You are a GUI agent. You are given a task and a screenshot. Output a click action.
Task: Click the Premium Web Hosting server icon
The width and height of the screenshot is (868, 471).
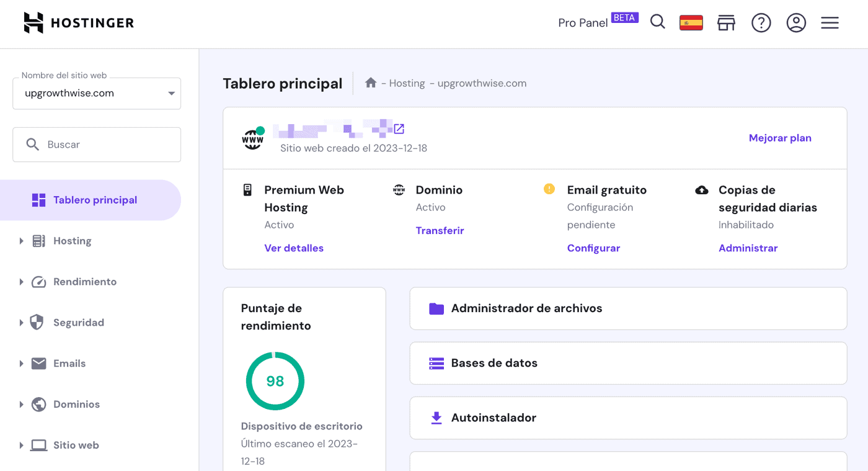click(x=247, y=190)
